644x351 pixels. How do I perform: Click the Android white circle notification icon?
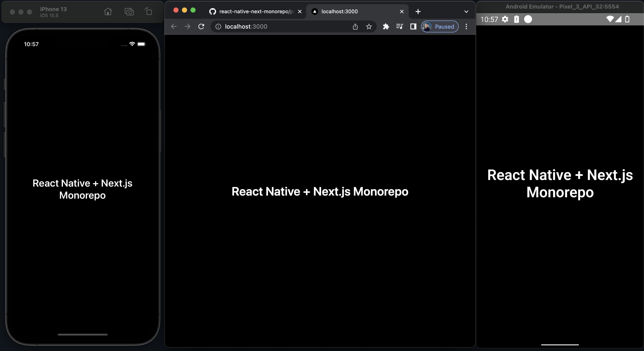[528, 19]
